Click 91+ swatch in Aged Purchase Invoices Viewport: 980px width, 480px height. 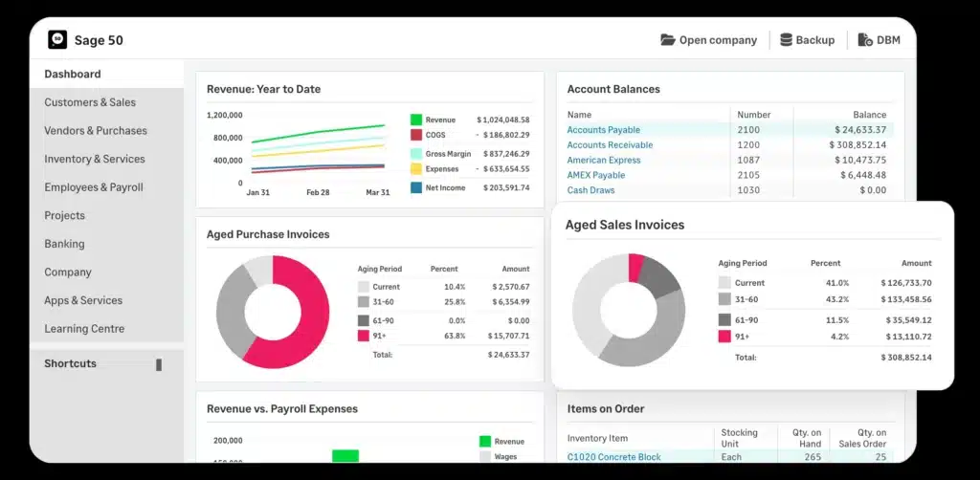click(363, 336)
